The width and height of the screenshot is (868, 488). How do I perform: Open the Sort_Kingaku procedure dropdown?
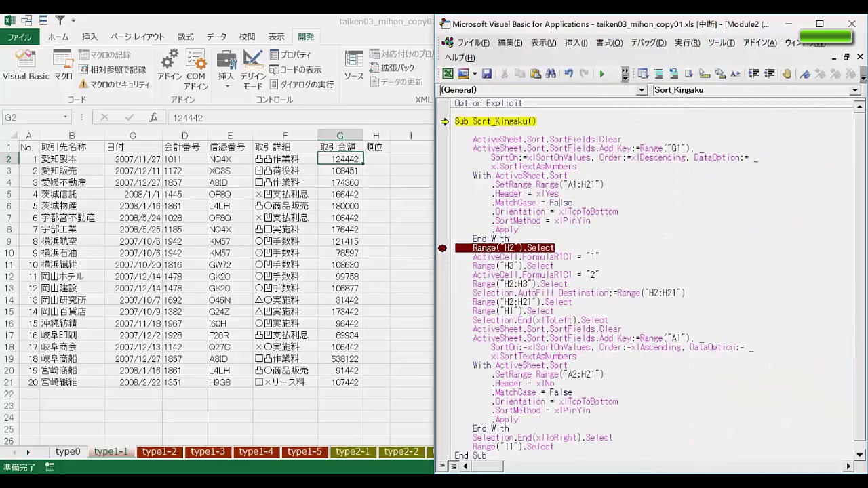coord(855,90)
